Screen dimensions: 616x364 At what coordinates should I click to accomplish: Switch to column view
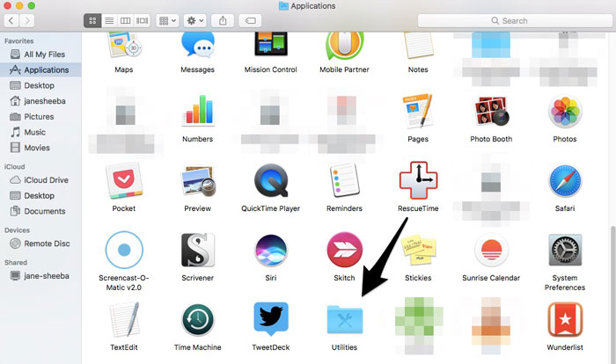point(125,20)
